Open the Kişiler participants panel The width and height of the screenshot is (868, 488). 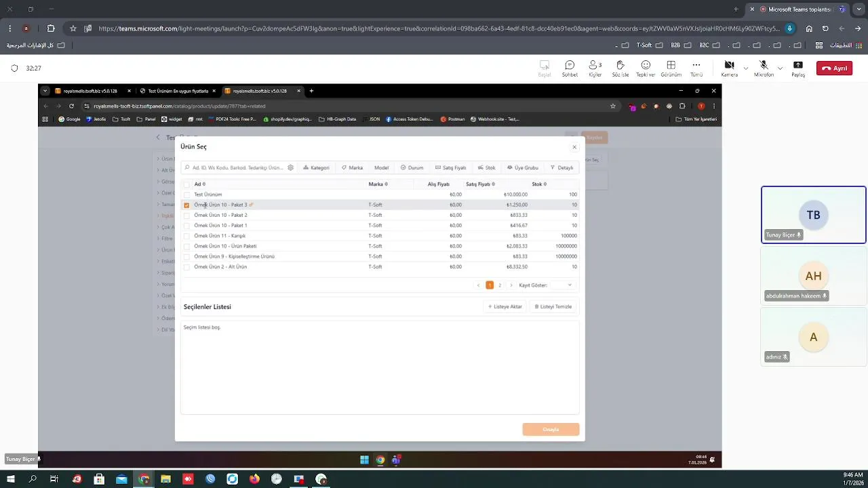(x=595, y=68)
